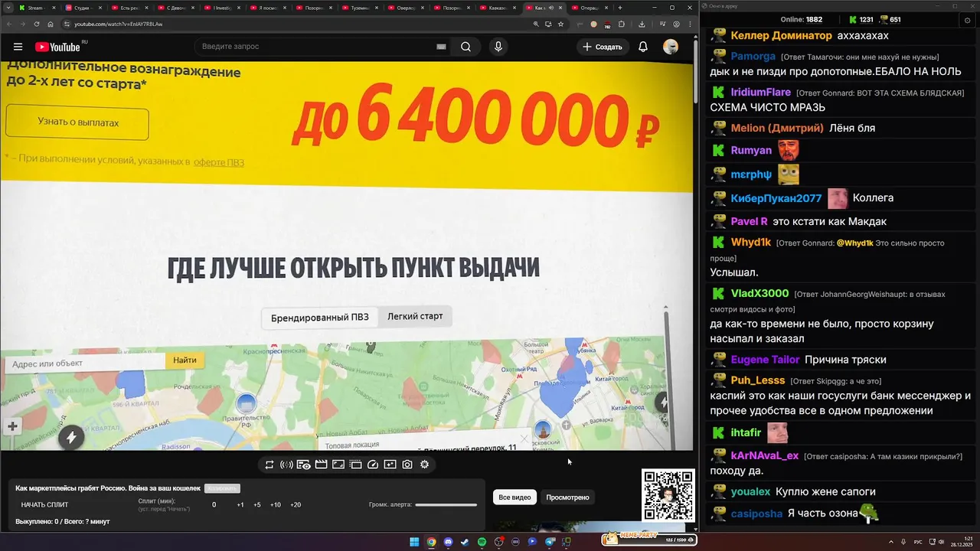Open Chrome from the taskbar
Viewport: 980px width, 551px height.
[431, 542]
